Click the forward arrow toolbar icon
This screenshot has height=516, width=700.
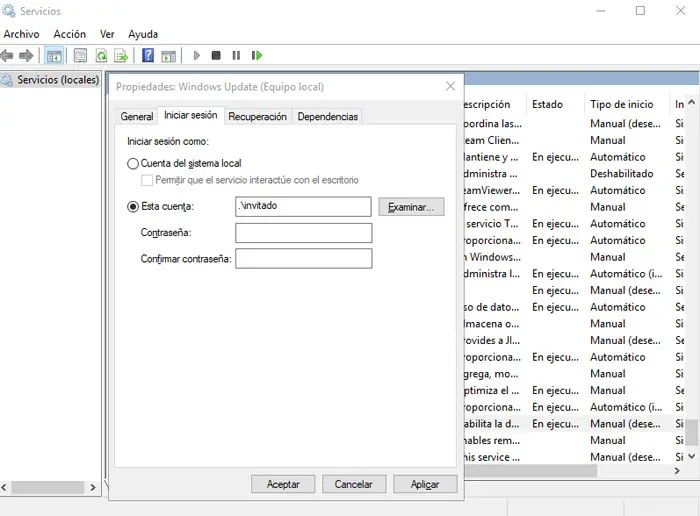(x=27, y=56)
